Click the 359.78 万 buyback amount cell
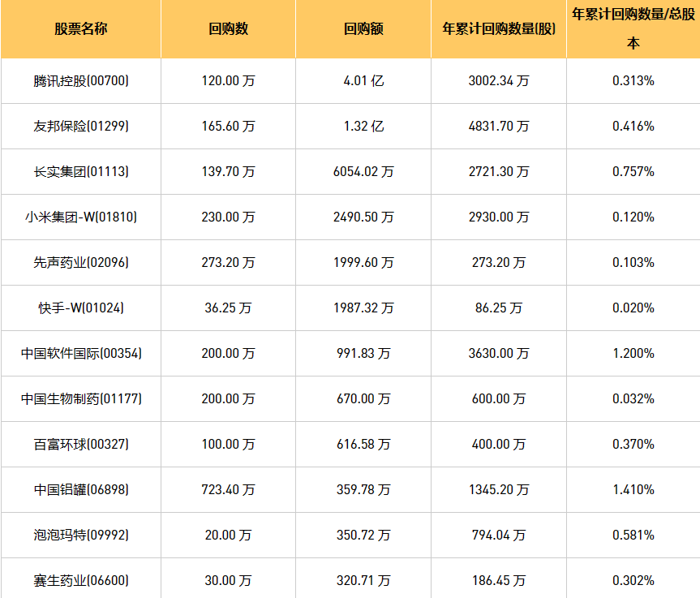 [363, 490]
